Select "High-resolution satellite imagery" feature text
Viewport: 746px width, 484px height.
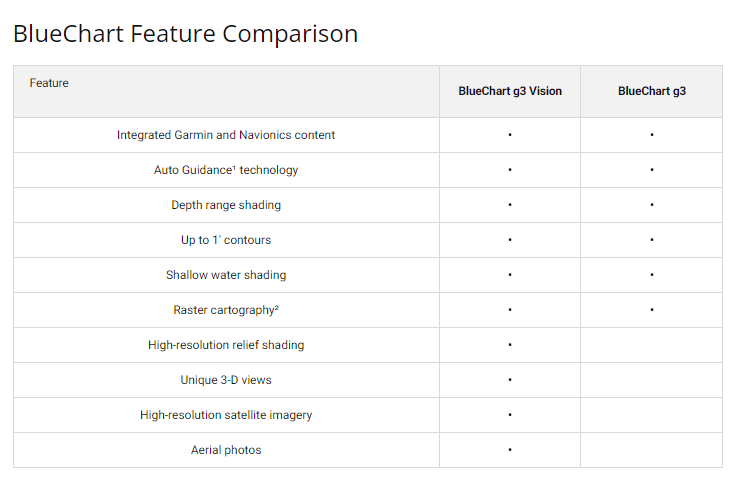226,415
